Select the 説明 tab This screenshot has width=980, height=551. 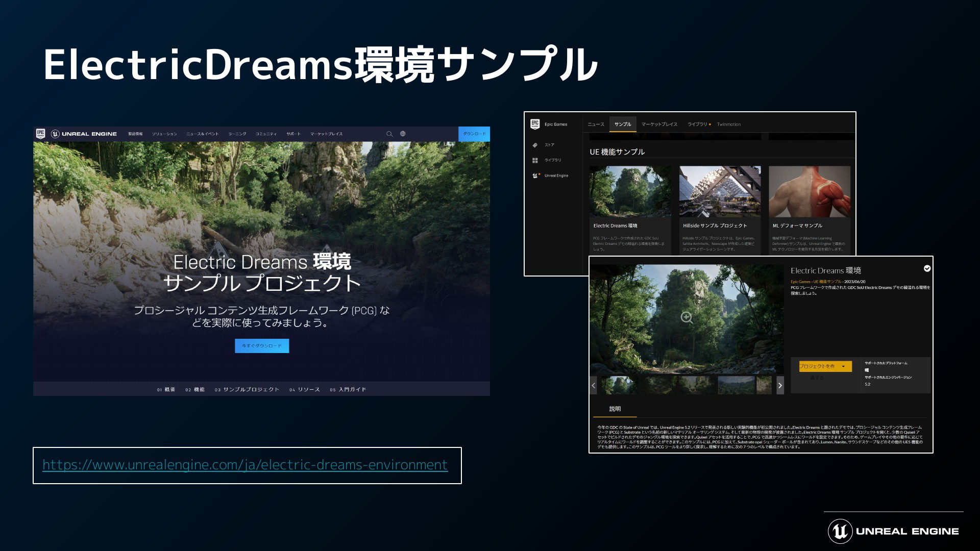[x=615, y=409]
